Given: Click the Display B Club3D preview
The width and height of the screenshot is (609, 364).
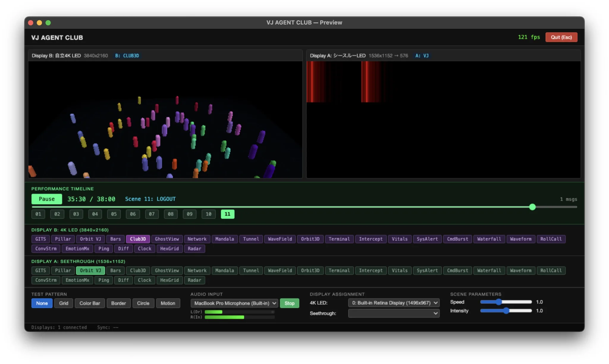Looking at the screenshot, I should coord(165,120).
